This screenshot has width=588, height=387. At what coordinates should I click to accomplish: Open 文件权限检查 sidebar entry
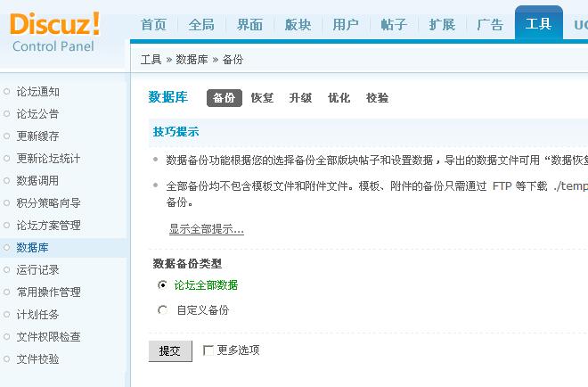[x=48, y=337]
